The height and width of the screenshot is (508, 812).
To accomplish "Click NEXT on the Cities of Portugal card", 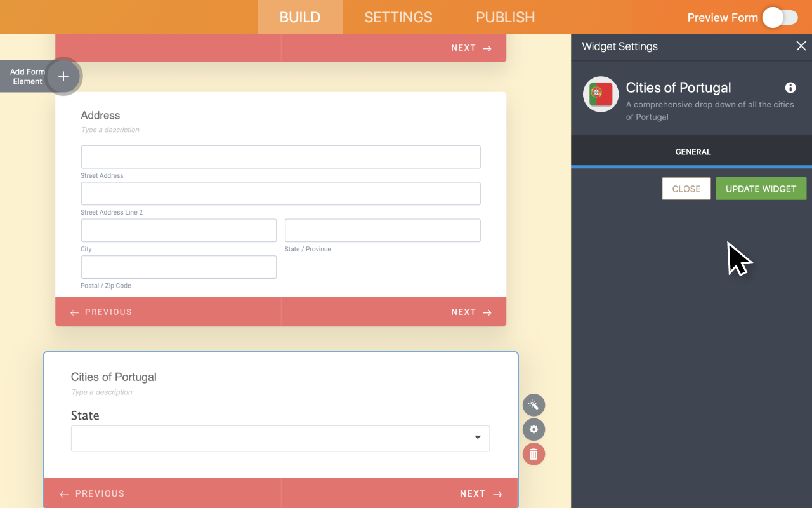I will point(480,493).
